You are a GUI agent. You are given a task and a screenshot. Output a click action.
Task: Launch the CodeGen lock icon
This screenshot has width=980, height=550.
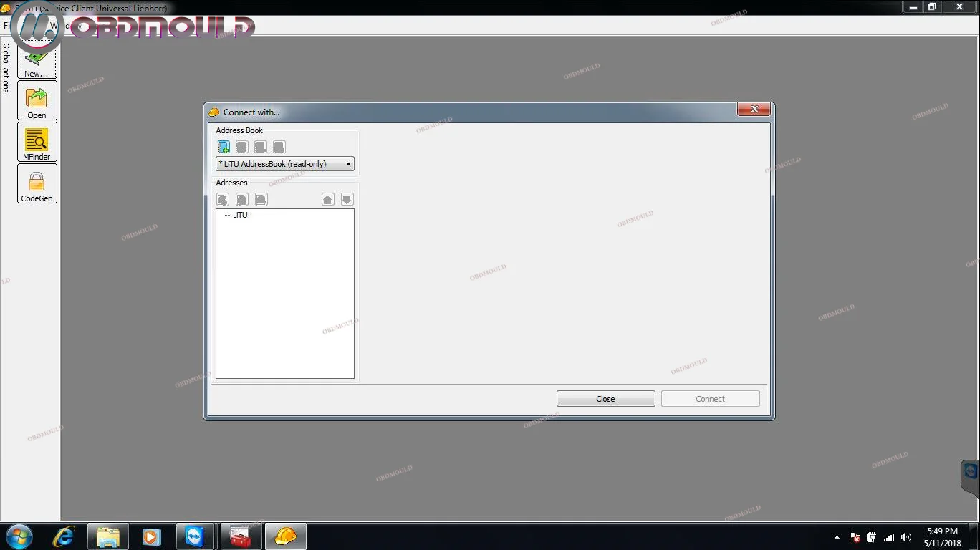tap(37, 183)
